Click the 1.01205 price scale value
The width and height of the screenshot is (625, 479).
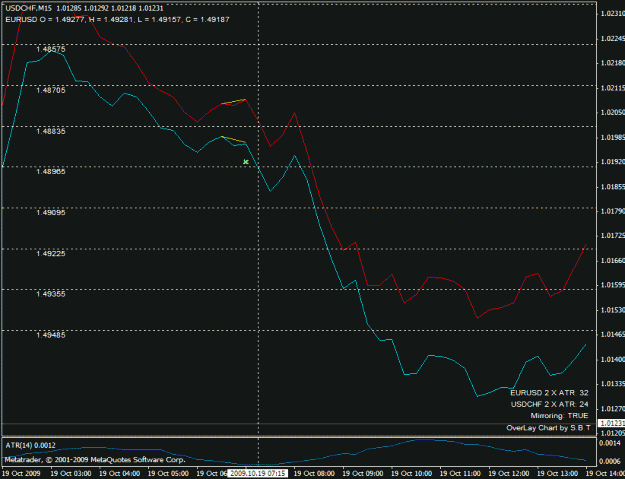point(612,433)
